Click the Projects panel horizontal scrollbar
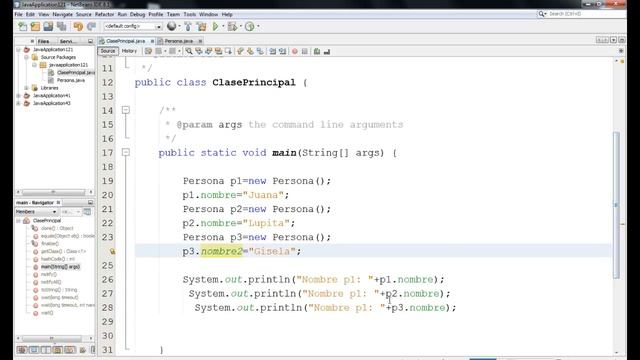This screenshot has width=640, height=360. pyautogui.click(x=53, y=192)
